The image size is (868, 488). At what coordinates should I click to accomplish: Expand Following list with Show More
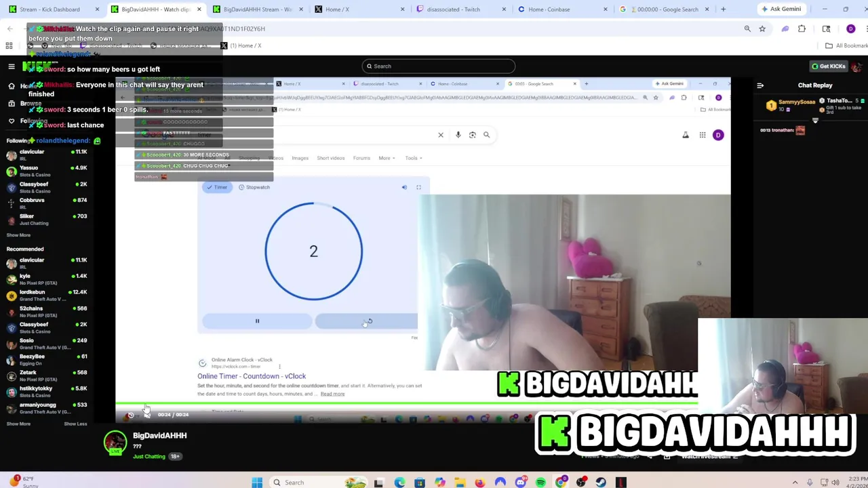point(18,235)
